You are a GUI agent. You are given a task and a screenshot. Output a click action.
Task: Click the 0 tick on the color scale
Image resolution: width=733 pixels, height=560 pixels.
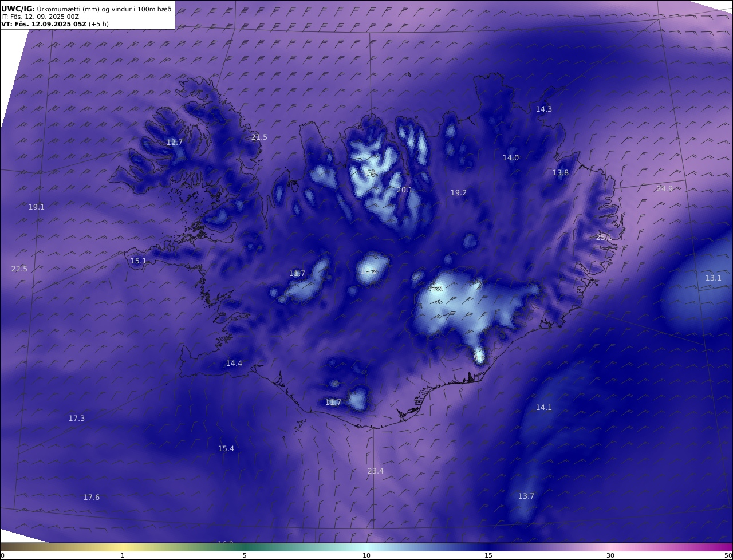tap(2, 555)
